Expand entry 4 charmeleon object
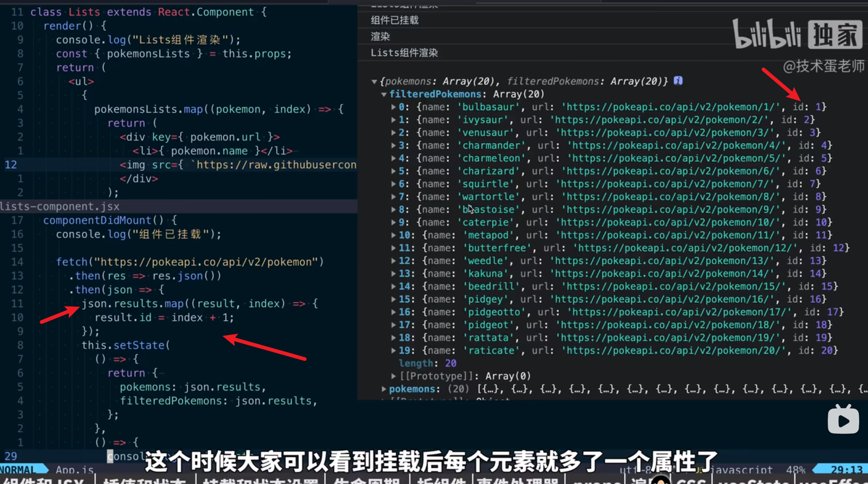 tap(394, 159)
